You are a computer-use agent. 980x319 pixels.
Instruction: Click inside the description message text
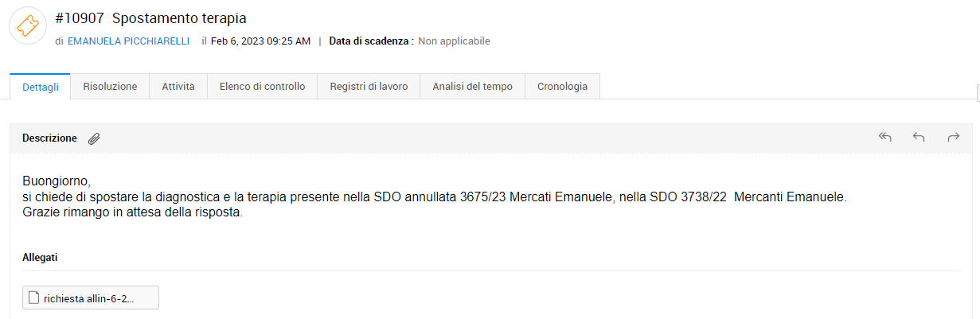coord(434,196)
